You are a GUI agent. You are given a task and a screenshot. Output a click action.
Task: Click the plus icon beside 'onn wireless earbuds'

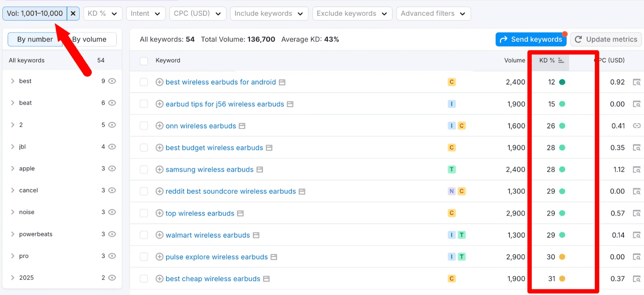click(x=159, y=126)
